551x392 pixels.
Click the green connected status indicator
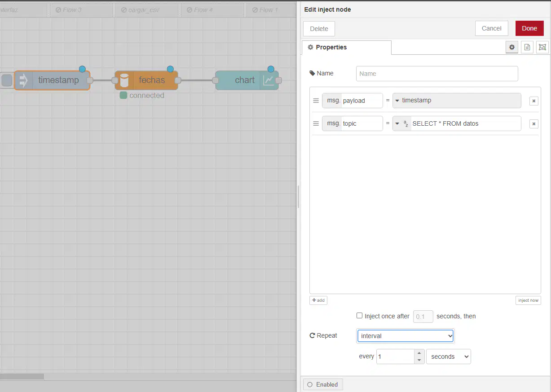(123, 95)
